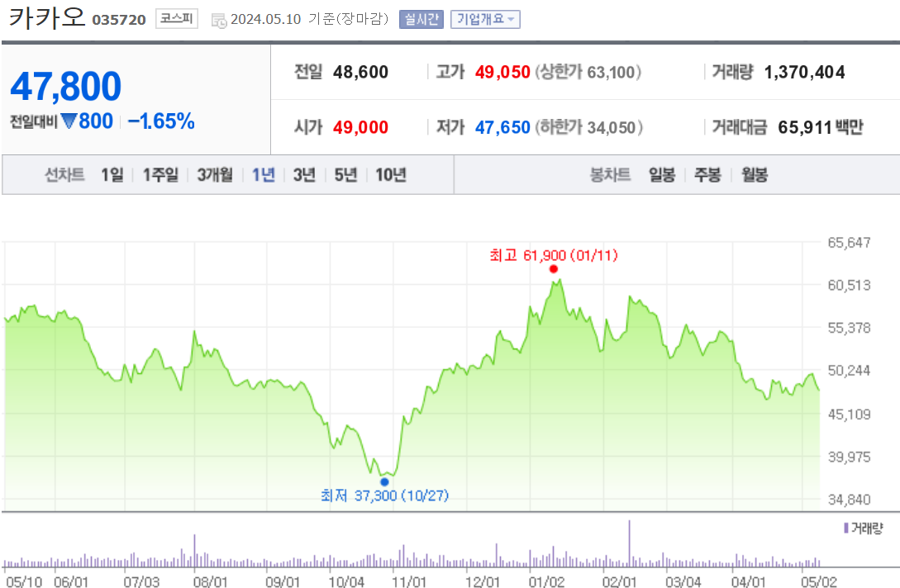
Task: Switch to 일봉 candlestick chart
Action: click(x=661, y=174)
